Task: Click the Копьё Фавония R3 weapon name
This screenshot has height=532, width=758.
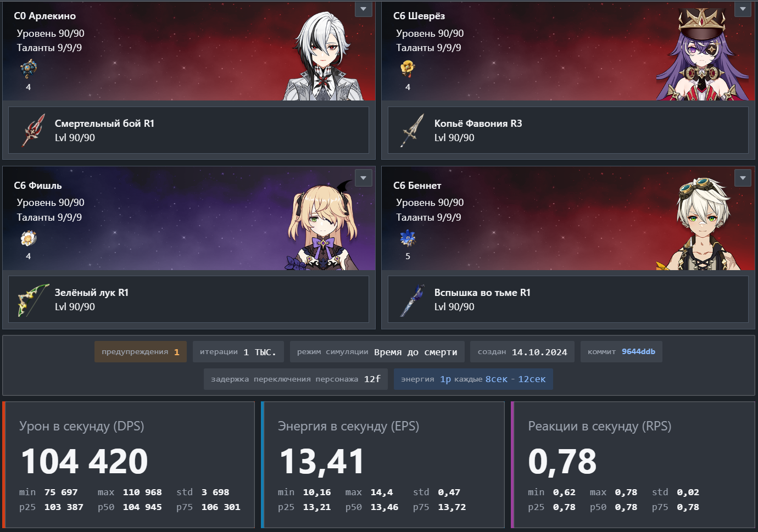Action: pyautogui.click(x=478, y=124)
